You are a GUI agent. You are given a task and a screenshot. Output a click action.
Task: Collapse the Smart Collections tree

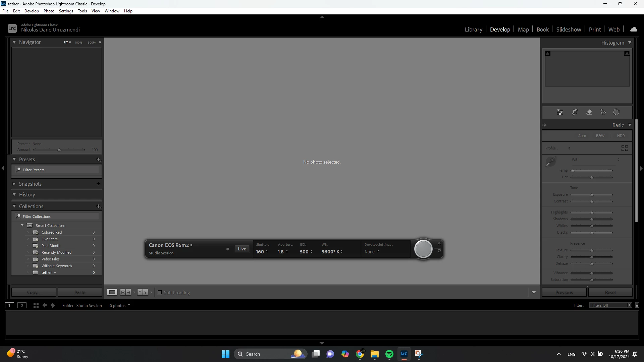pos(22,225)
